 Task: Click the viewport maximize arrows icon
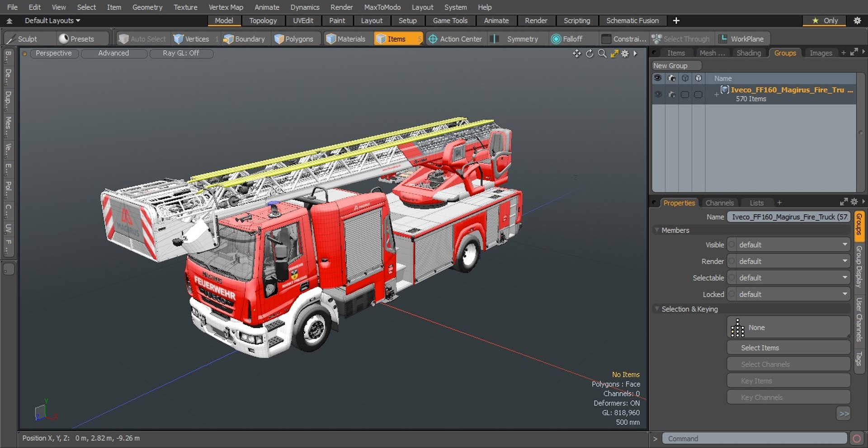[614, 54]
